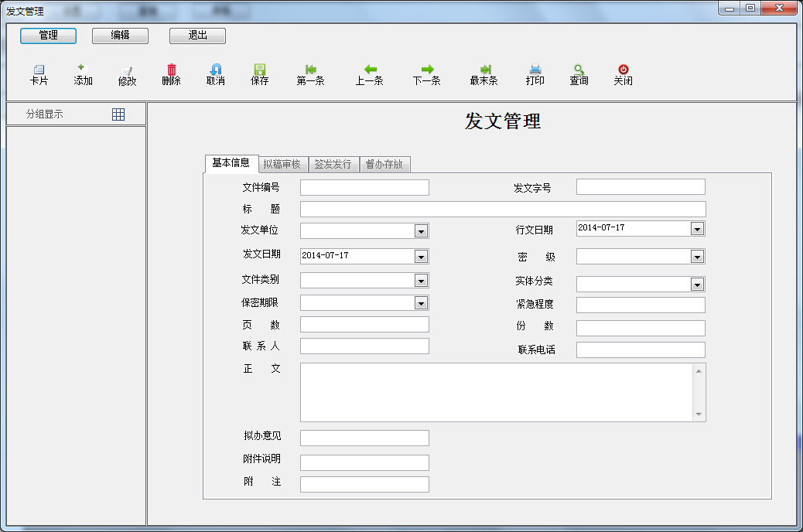Open search with the 查询 icon
Viewport: 803px width, 532px height.
(x=579, y=70)
